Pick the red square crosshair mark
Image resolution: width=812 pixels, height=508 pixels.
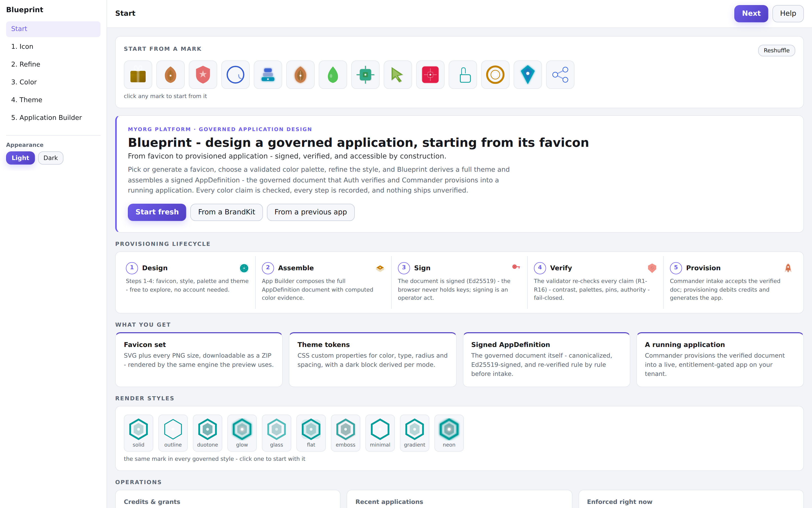[x=430, y=75]
